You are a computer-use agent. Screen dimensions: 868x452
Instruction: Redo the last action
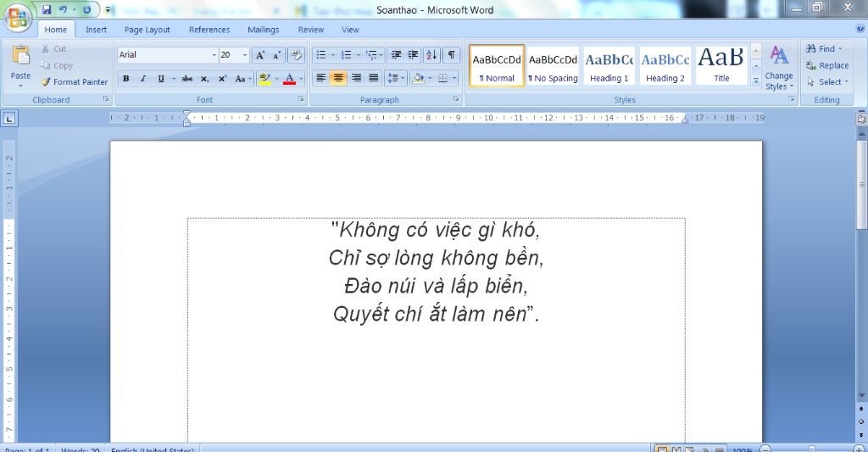(87, 10)
